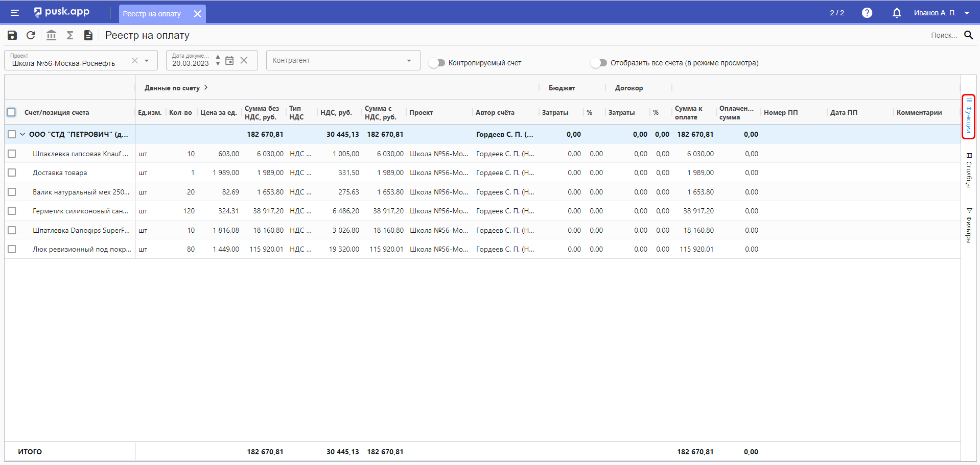Enable the Контролируемый счет toggle
980x465 pixels.
tap(437, 63)
